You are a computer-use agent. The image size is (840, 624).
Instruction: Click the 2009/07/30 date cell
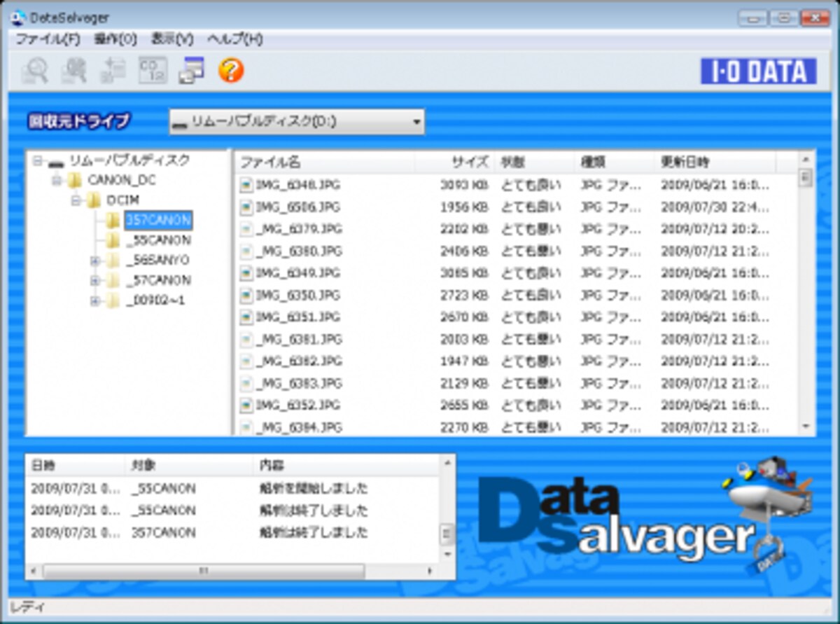[715, 207]
